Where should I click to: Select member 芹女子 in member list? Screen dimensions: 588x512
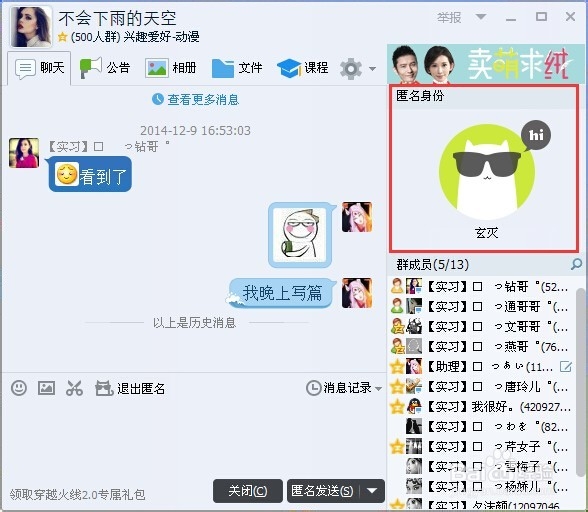[x=481, y=446]
